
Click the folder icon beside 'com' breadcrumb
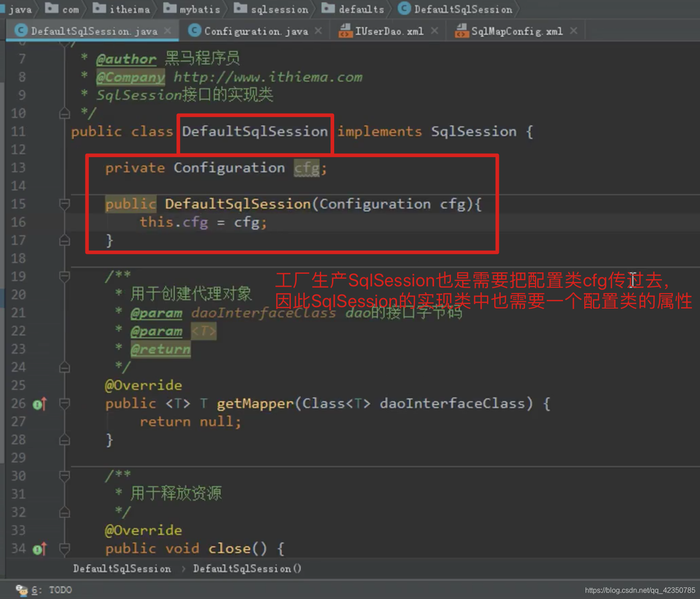click(52, 8)
